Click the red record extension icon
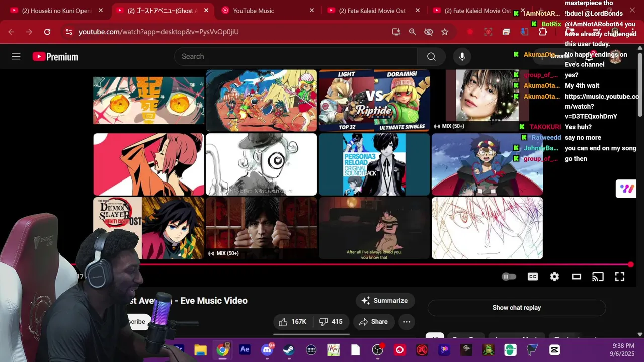644x362 pixels. click(470, 32)
